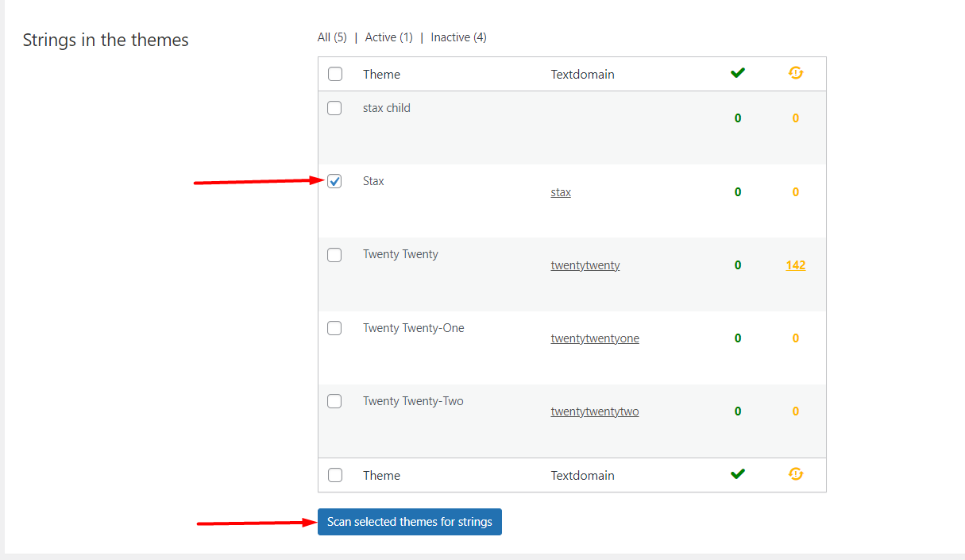Viewport: 965px width, 560px height.
Task: Click the green checkmark icon in the top header
Action: coord(737,73)
